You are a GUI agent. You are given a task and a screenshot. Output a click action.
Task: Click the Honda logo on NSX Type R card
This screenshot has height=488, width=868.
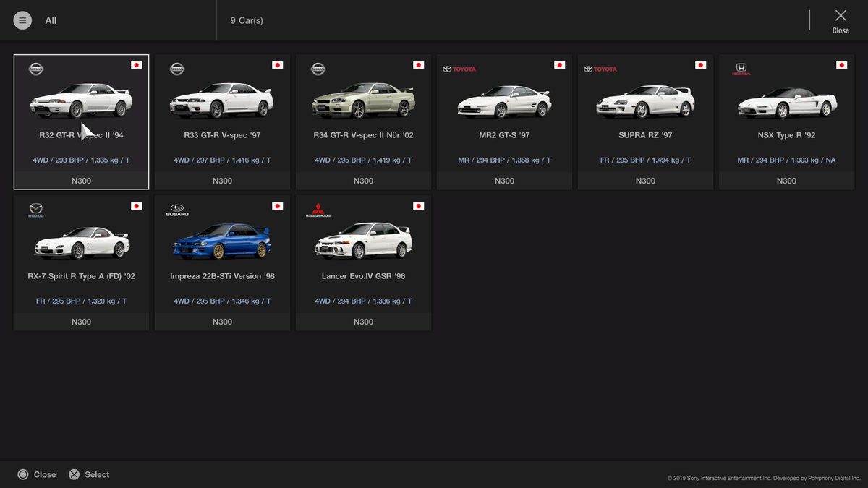741,69
